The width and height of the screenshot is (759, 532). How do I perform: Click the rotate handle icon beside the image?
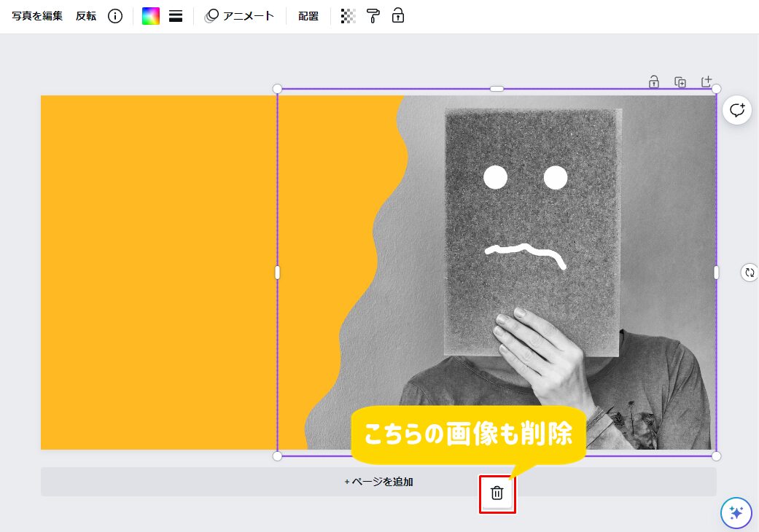coord(750,273)
